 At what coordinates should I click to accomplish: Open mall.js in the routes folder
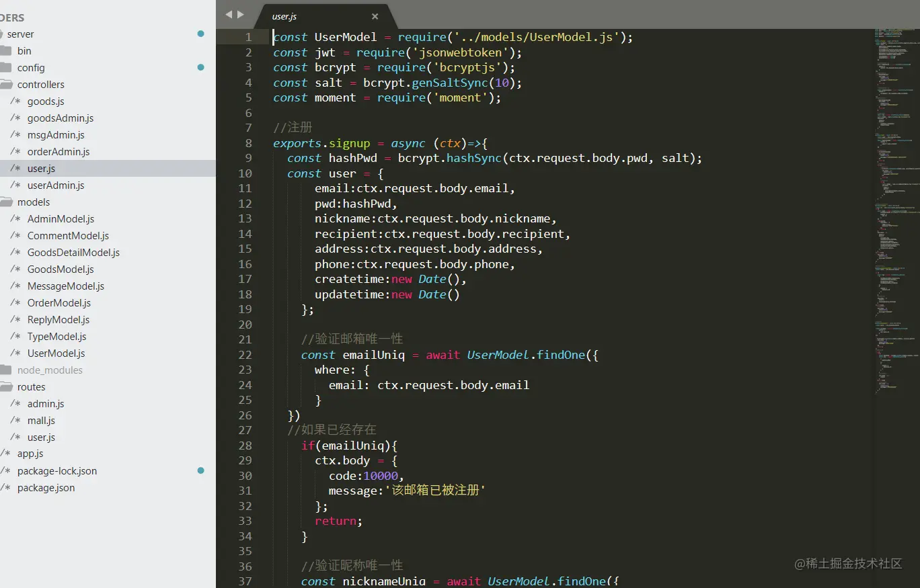41,421
